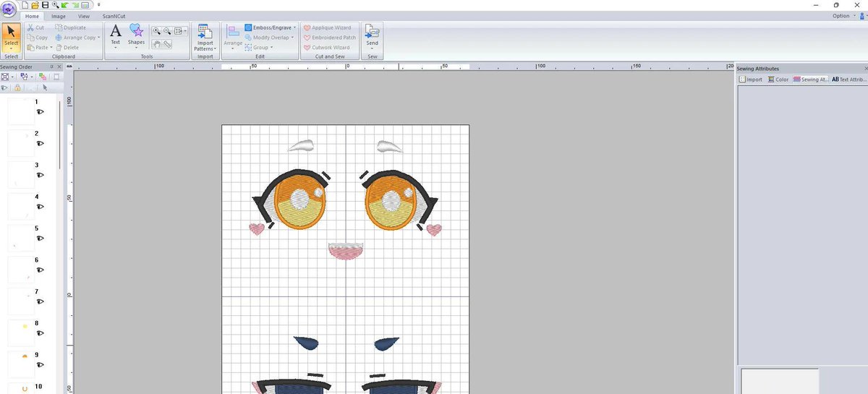Toggle visibility of sewing order item 6
This screenshot has width=868, height=394.
(41, 270)
